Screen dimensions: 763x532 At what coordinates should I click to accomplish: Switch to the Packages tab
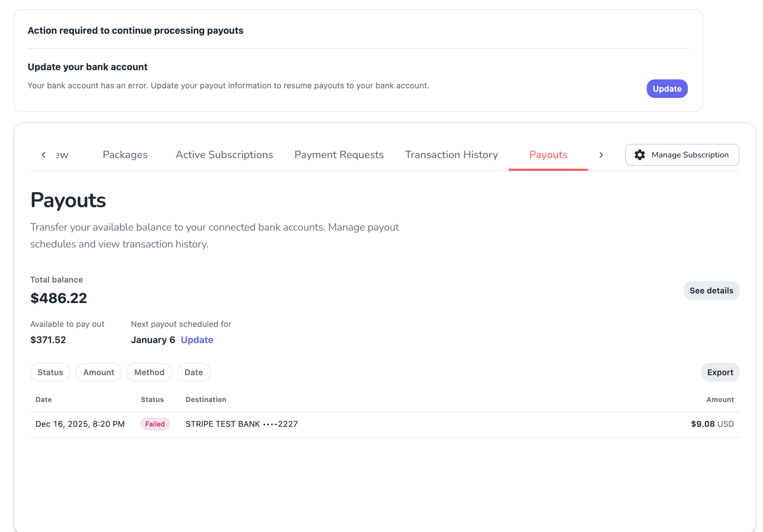coord(125,155)
